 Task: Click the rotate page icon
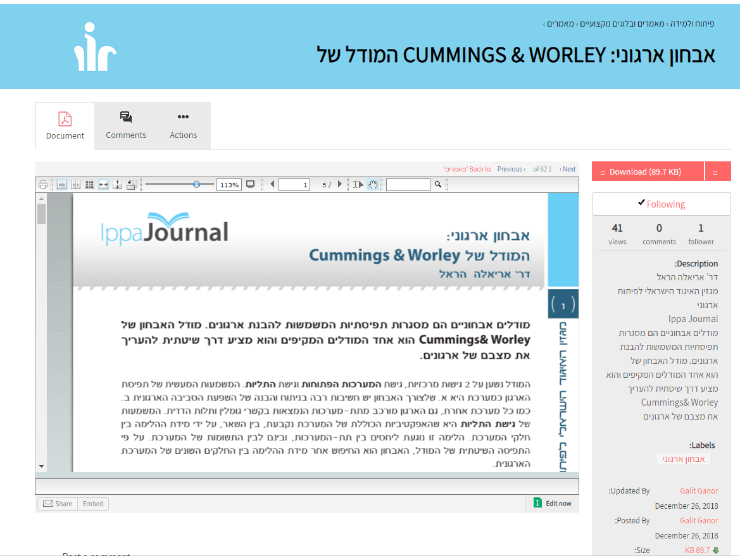click(132, 185)
